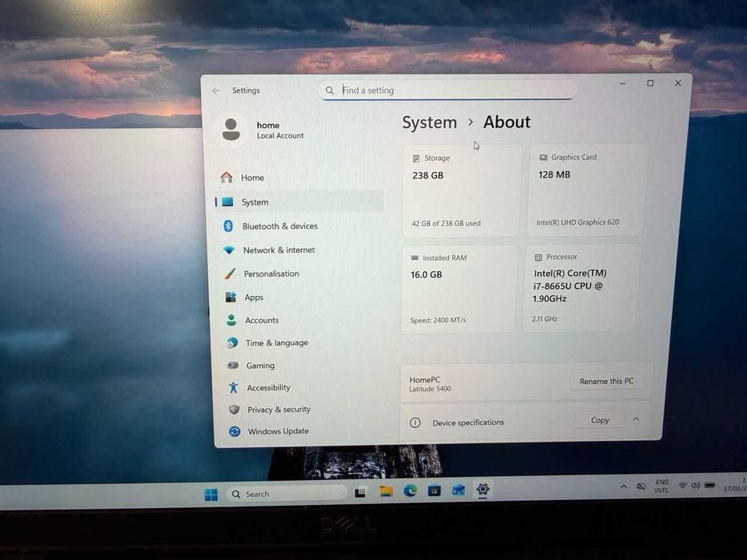747x560 pixels.
Task: Click the Windows Update sync icon
Action: pyautogui.click(x=235, y=431)
